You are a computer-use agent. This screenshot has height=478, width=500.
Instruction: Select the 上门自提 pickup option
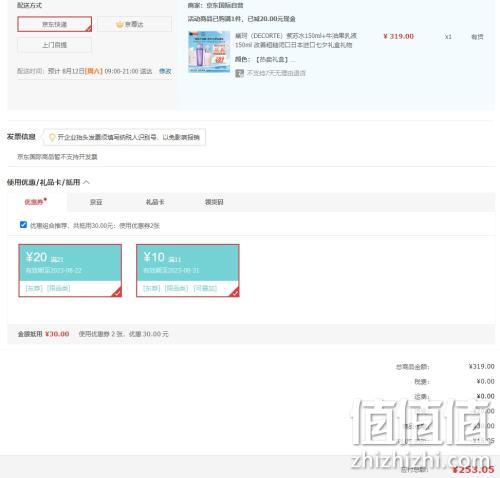coord(55,45)
